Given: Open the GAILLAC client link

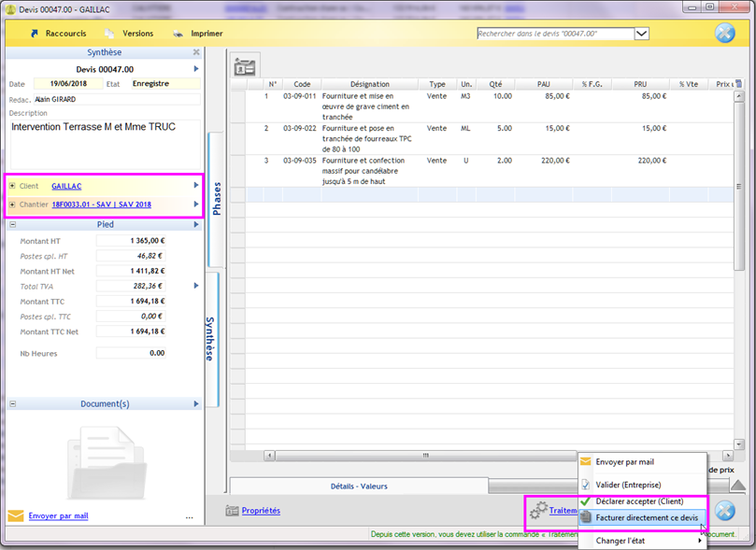Looking at the screenshot, I should tap(65, 186).
